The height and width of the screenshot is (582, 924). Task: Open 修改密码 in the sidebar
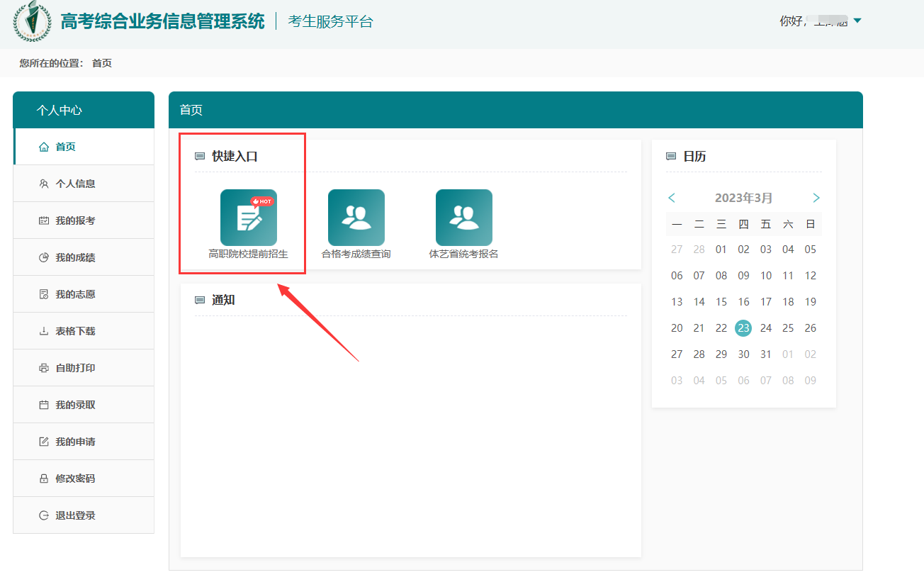[84, 479]
